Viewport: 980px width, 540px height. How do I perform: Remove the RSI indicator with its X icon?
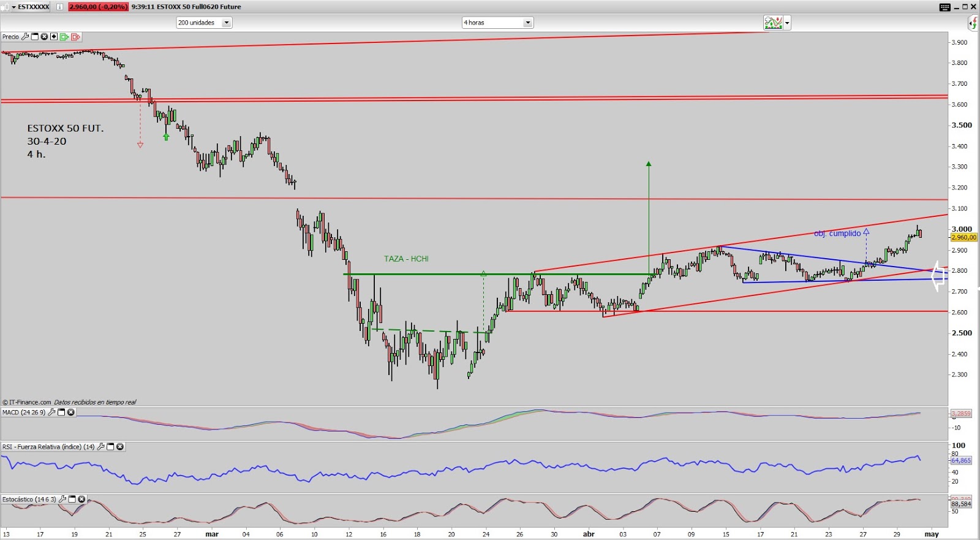coord(120,447)
